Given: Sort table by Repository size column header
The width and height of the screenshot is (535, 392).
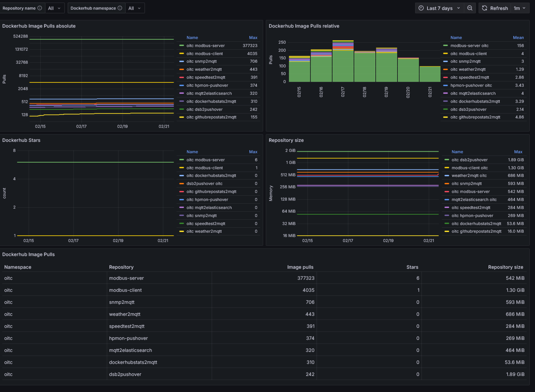Looking at the screenshot, I should 505,267.
